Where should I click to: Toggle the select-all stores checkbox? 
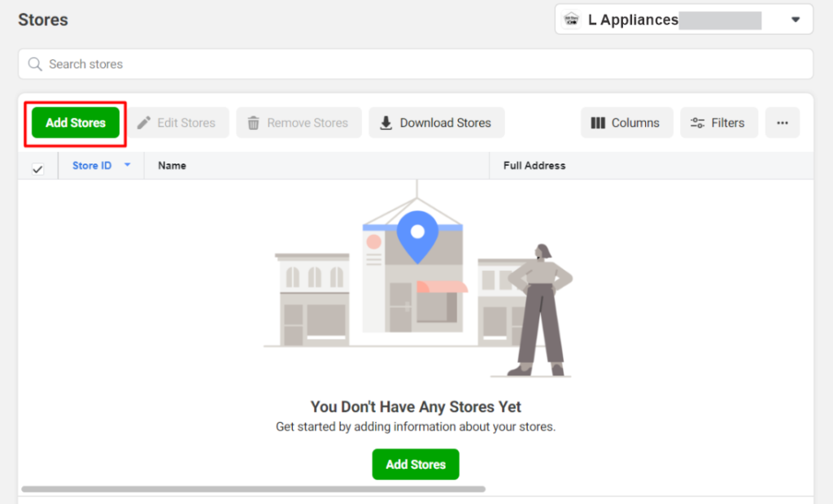[37, 169]
